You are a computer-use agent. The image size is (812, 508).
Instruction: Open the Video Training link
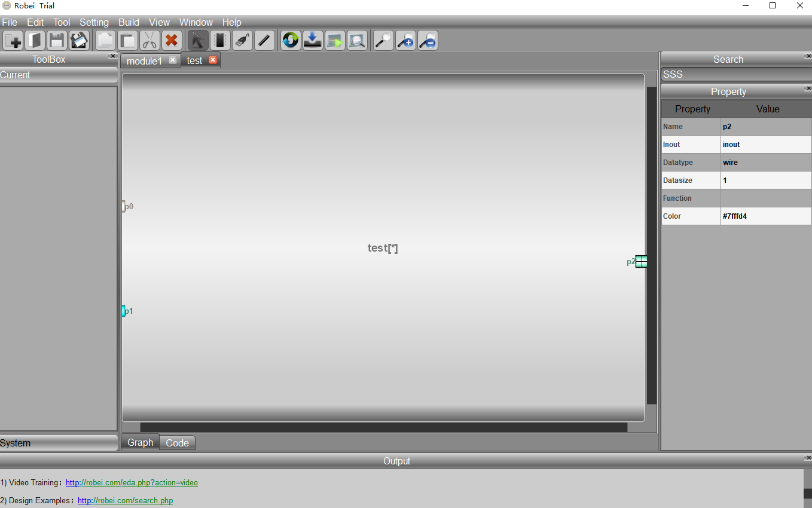pyautogui.click(x=132, y=482)
